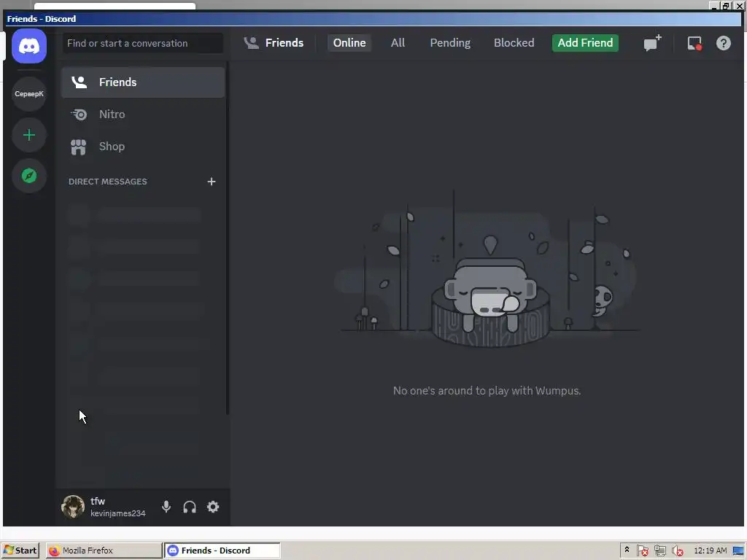Open the Help question mark icon
This screenshot has height=560, width=747.
point(723,43)
